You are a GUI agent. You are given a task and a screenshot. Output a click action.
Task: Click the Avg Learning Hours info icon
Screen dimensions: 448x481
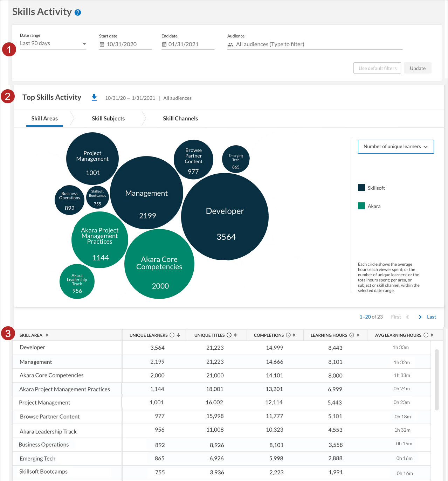pyautogui.click(x=426, y=335)
